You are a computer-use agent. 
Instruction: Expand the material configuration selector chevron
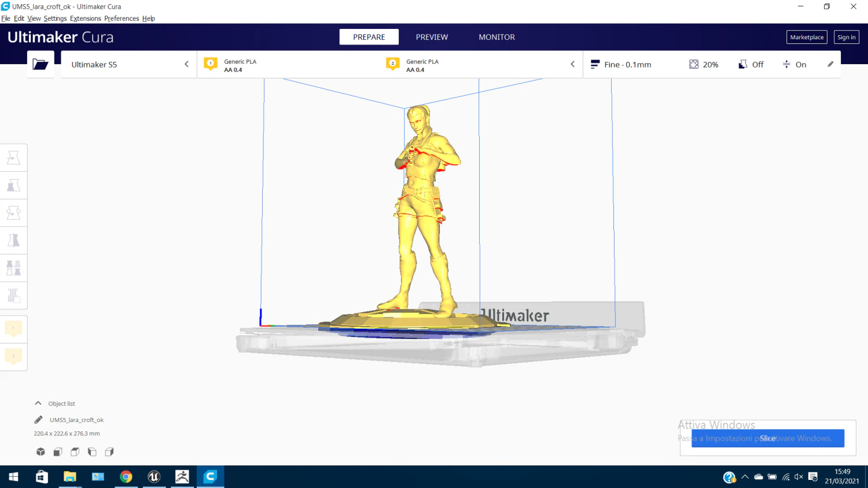[573, 64]
